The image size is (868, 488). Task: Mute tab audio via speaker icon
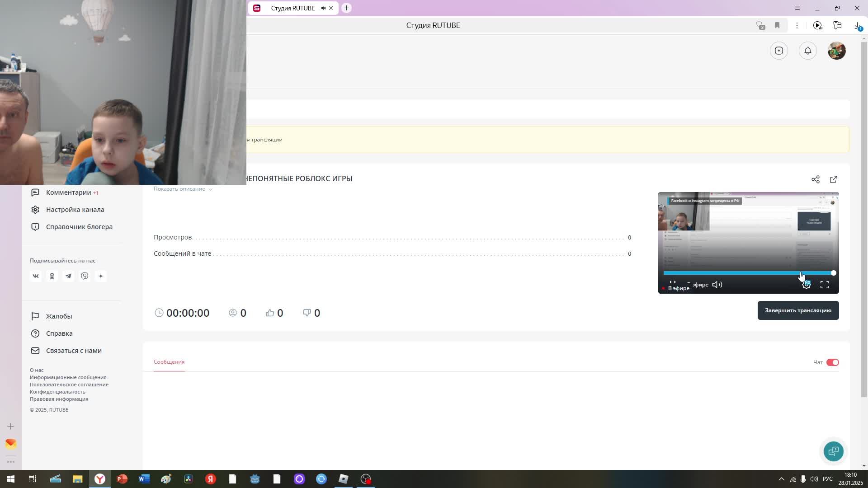click(x=323, y=8)
